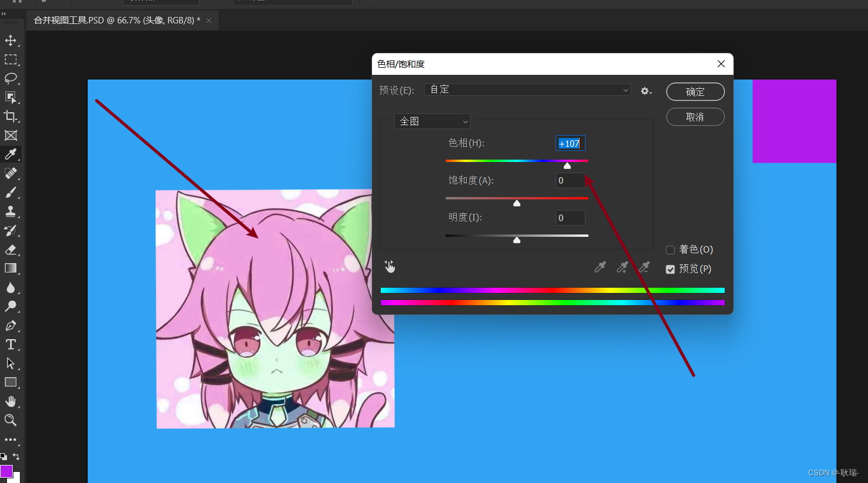Click the 确定 button to confirm

(695, 92)
